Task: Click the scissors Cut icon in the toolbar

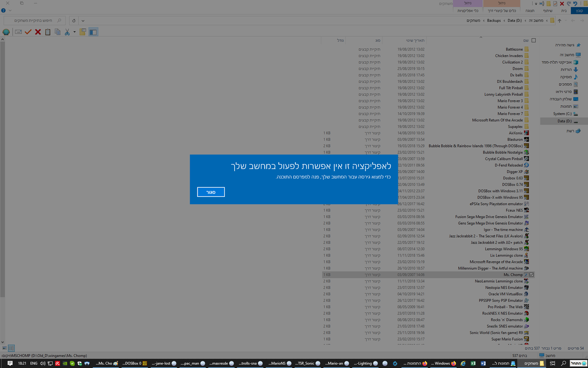Action: click(67, 32)
